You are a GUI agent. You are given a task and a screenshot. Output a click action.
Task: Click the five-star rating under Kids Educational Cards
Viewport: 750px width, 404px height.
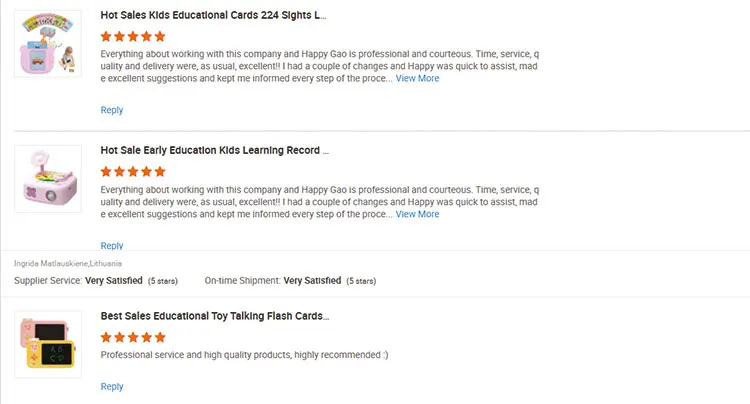pyautogui.click(x=133, y=36)
